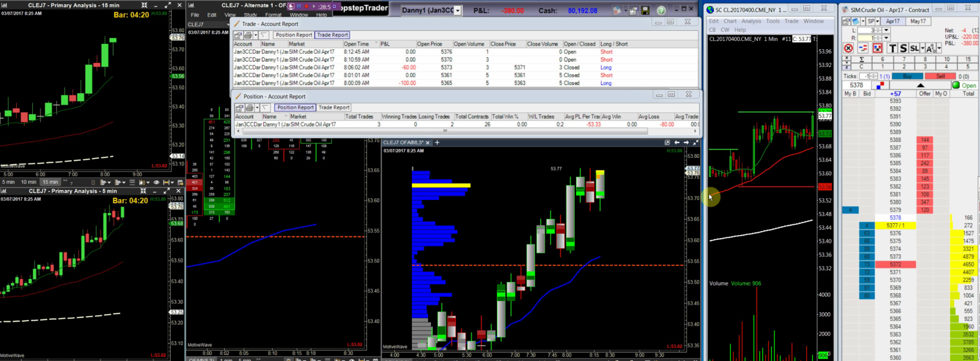This screenshot has width=980, height=361.
Task: Expand the Aoco button dropdown arrow
Action: pos(939,48)
